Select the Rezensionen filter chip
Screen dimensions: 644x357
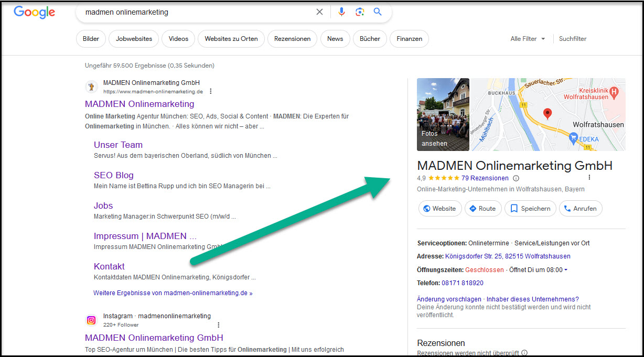point(293,39)
